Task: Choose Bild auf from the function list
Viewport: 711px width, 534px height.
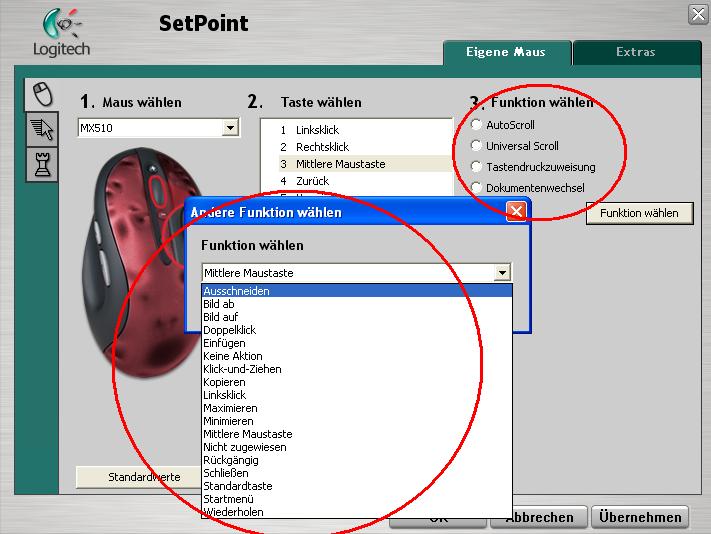Action: pyautogui.click(x=357, y=317)
